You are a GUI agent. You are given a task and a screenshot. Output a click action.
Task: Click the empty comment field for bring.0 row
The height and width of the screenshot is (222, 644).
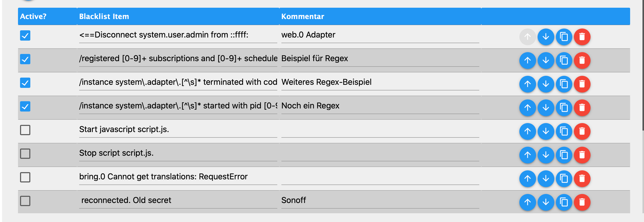[380, 177]
